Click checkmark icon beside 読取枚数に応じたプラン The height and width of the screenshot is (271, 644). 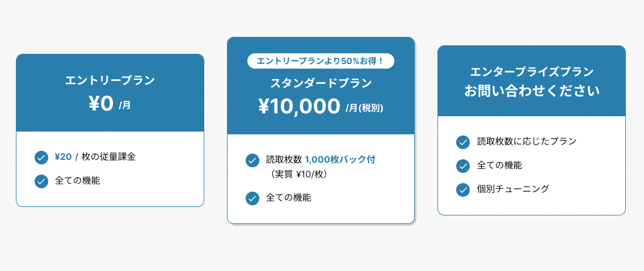463,142
